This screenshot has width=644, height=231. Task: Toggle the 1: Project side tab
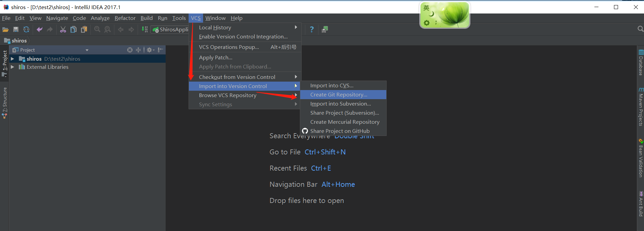5,63
